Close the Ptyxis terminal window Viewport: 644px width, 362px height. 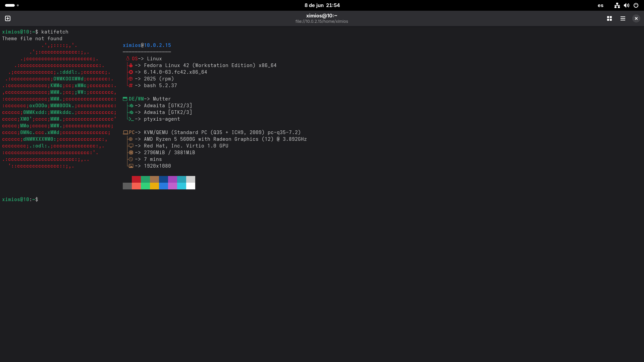coord(636,18)
